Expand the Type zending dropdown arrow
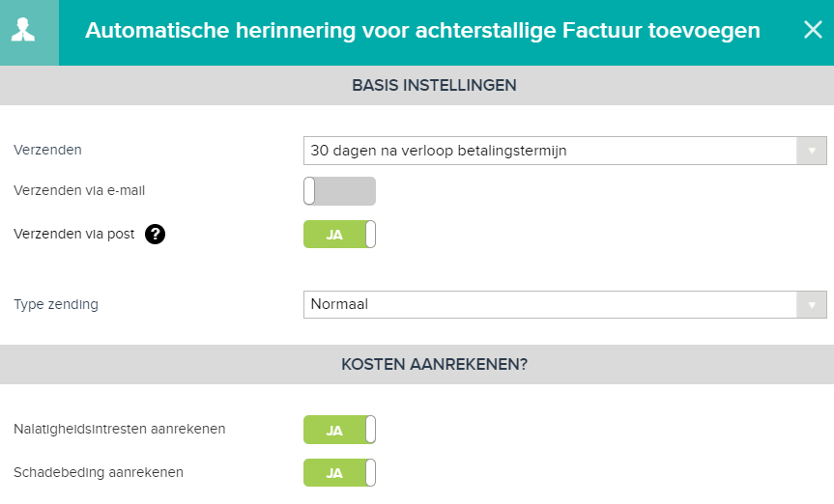834x504 pixels. pos(811,305)
